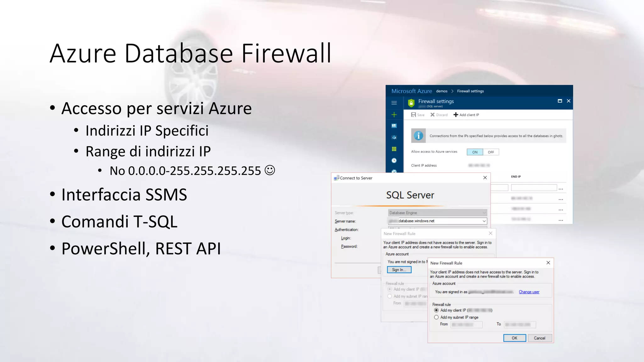Image resolution: width=644 pixels, height=362 pixels.
Task: Click the green plus New resource icon
Action: coord(394,115)
